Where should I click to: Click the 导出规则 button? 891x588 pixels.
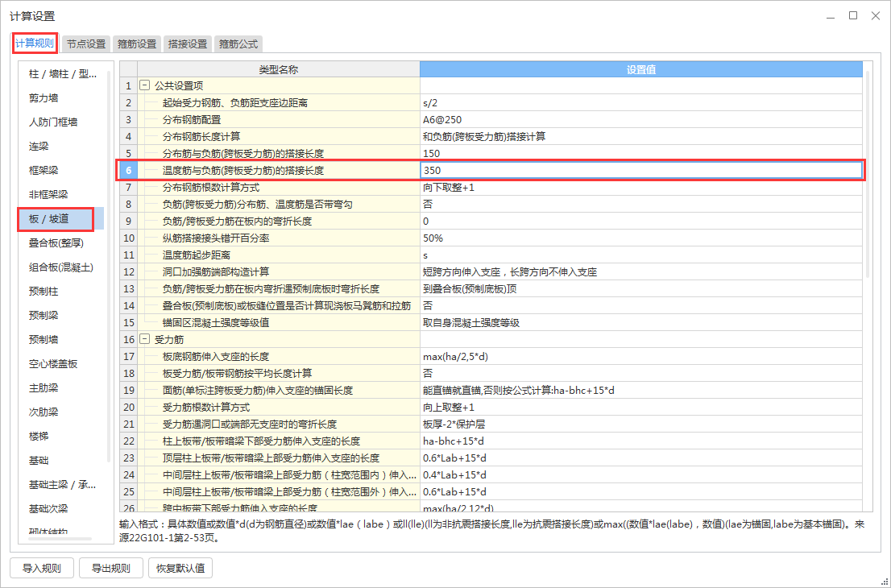point(111,568)
